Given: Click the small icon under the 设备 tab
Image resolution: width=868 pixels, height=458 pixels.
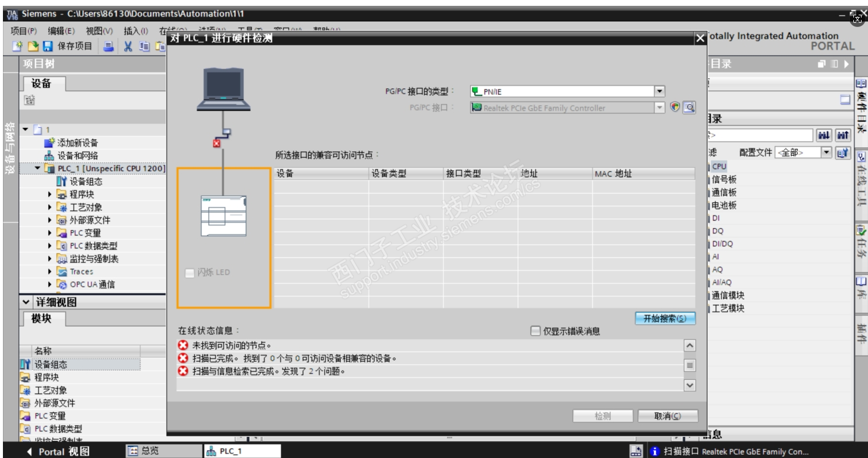Looking at the screenshot, I should coord(28,101).
